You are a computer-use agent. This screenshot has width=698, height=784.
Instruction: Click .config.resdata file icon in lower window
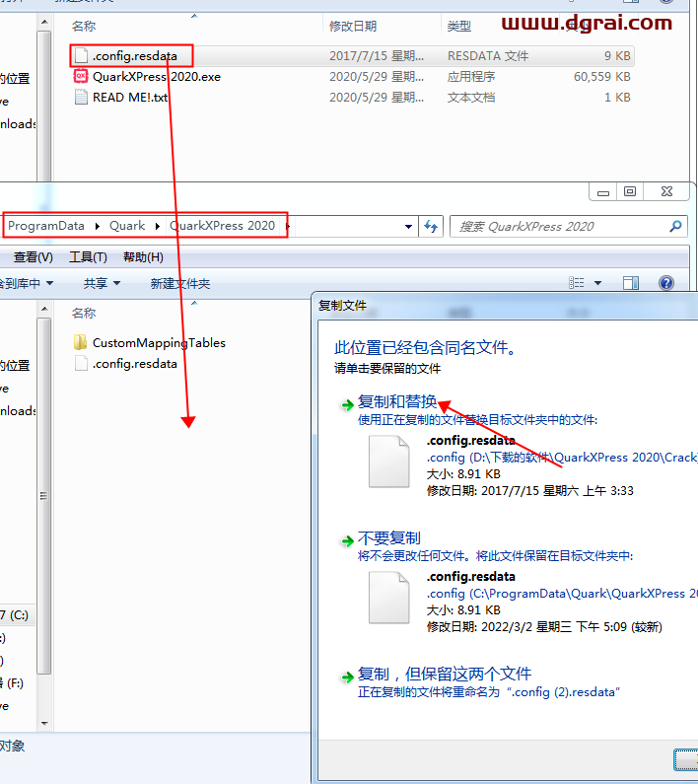point(81,363)
